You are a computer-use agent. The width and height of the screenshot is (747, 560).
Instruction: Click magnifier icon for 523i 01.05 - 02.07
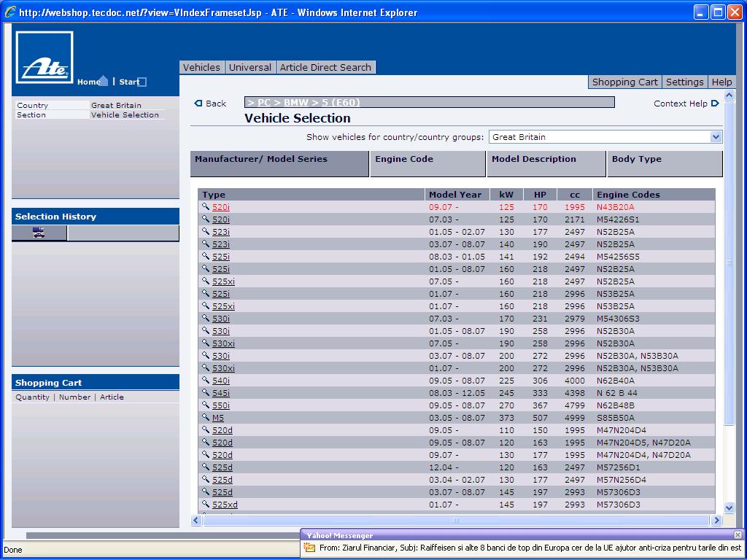point(205,231)
